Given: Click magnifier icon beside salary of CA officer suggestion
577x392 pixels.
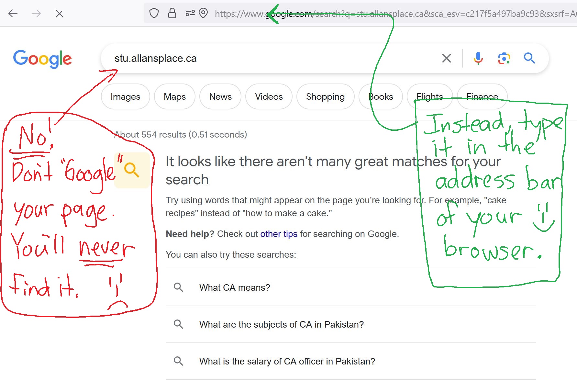Looking at the screenshot, I should click(x=178, y=361).
